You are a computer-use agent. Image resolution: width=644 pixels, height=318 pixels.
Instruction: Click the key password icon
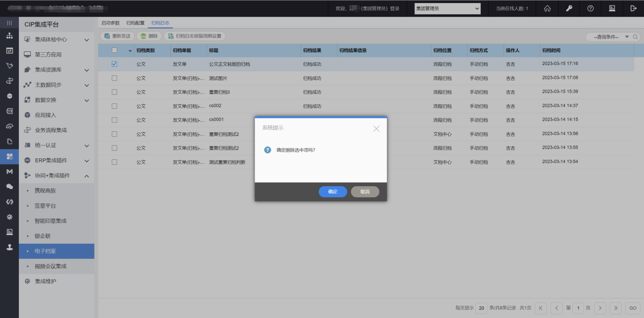pos(569,8)
